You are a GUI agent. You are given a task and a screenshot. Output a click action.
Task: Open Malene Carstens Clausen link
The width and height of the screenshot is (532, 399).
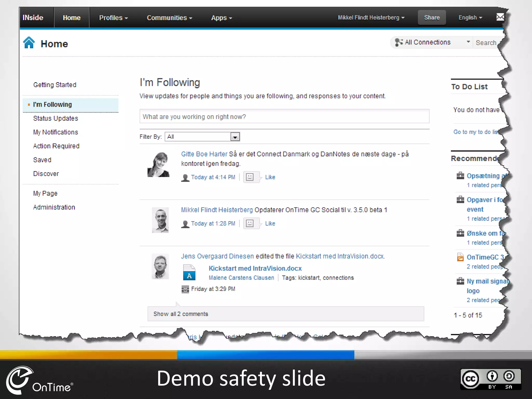[241, 278]
